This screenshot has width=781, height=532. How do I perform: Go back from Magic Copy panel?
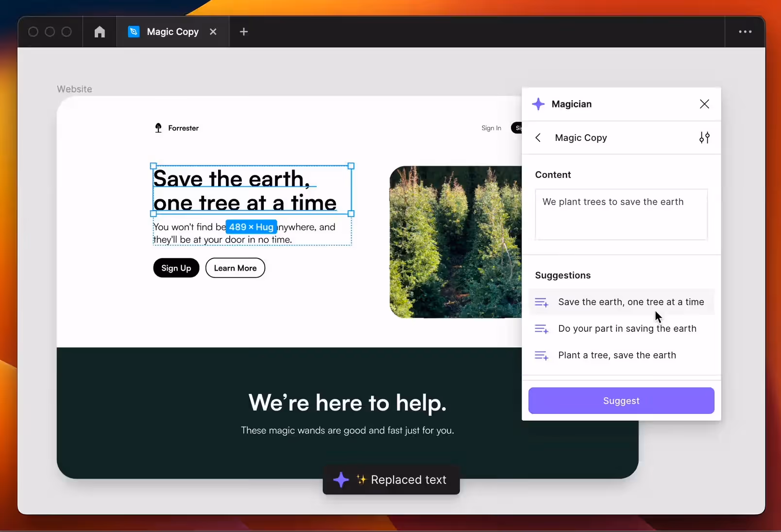538,138
